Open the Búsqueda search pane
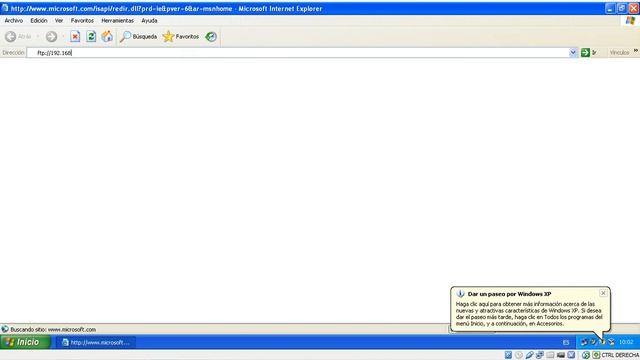 (138, 37)
